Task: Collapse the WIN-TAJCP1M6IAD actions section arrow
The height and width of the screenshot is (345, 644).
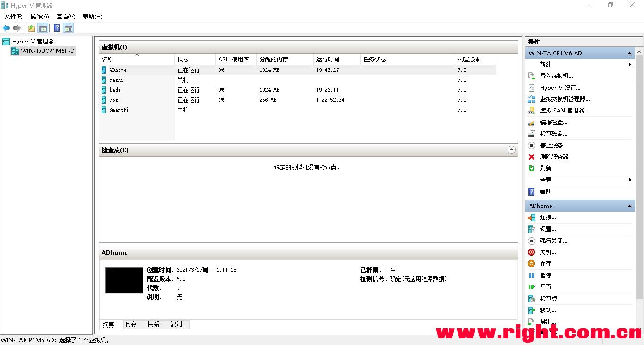Action: pos(629,53)
